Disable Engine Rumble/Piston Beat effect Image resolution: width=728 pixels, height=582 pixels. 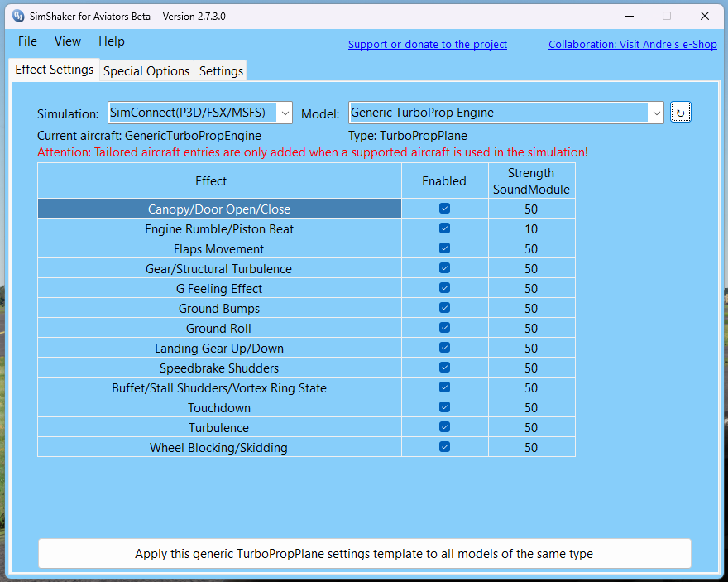tap(444, 228)
